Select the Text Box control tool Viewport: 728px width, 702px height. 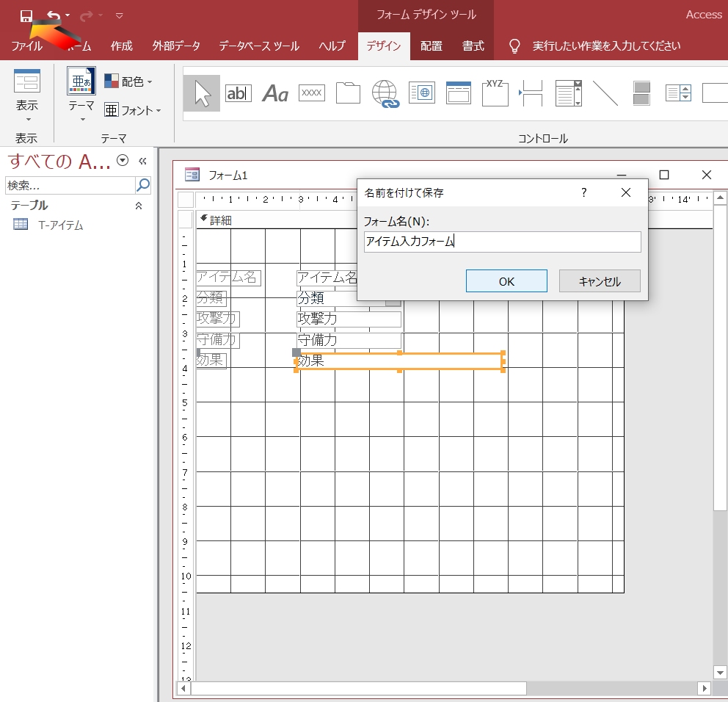pos(239,93)
